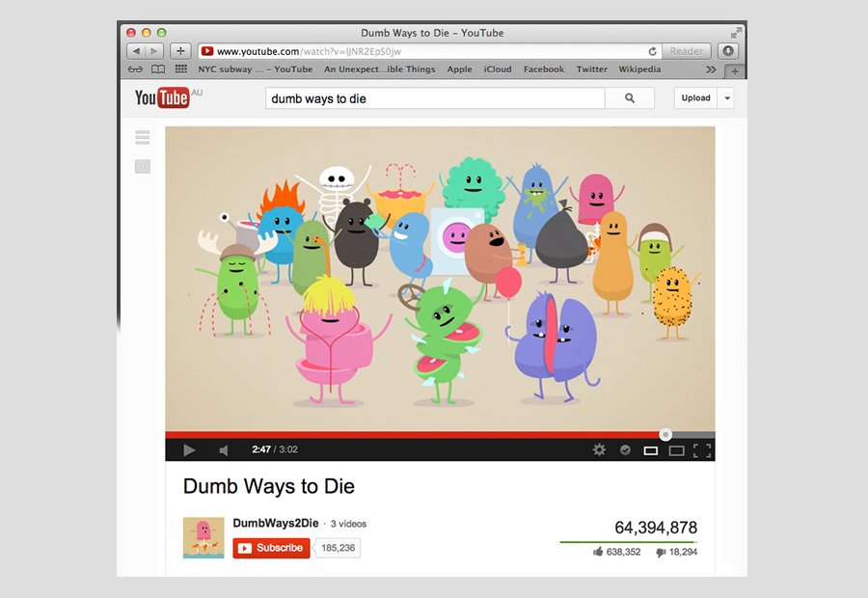Click the magnifying glass search button
868x598 pixels.
coord(630,98)
